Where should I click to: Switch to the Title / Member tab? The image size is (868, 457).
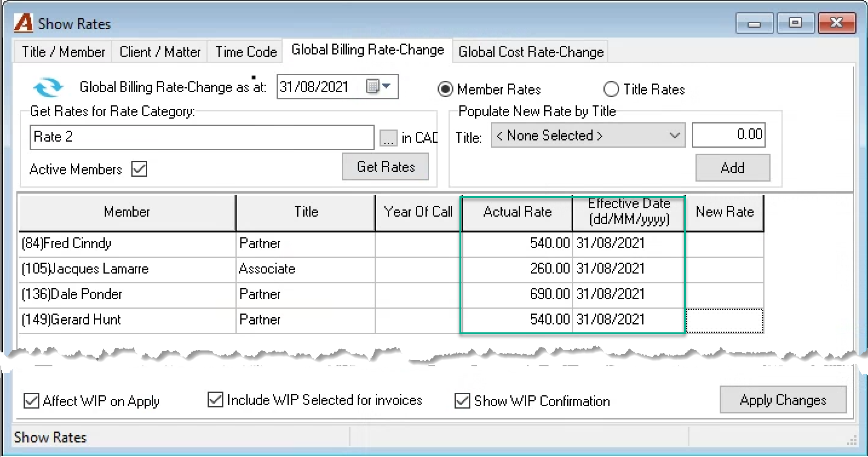[x=63, y=52]
